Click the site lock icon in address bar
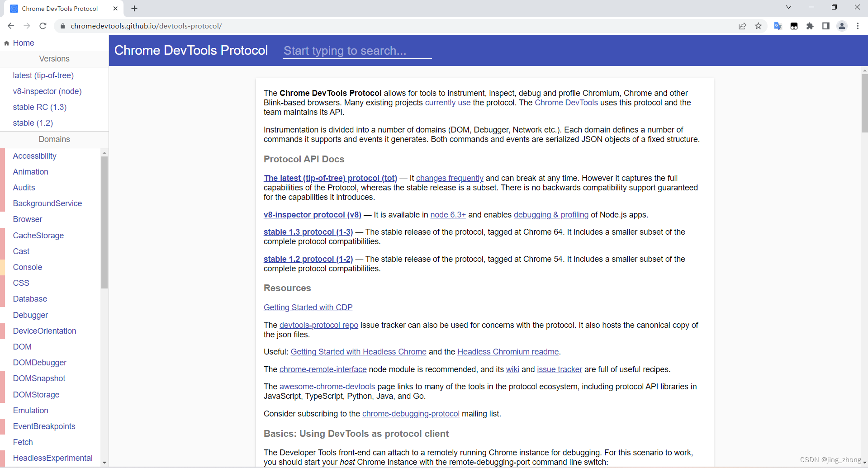 click(x=63, y=26)
